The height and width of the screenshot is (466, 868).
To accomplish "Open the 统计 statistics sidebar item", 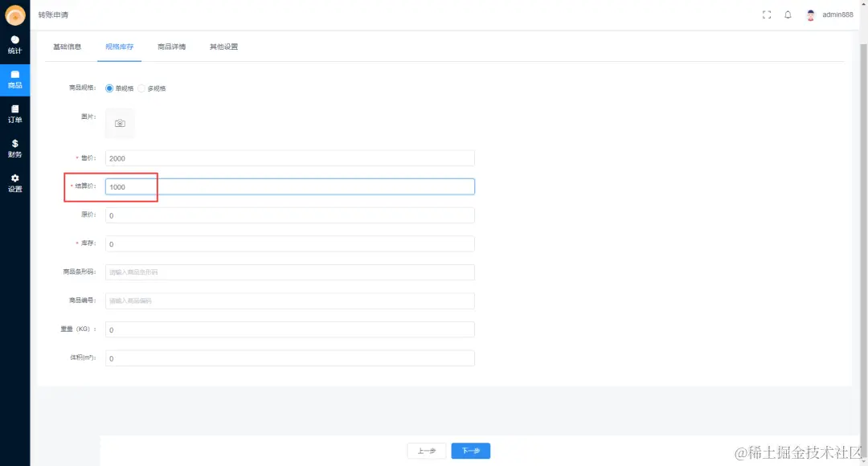I will tap(15, 45).
